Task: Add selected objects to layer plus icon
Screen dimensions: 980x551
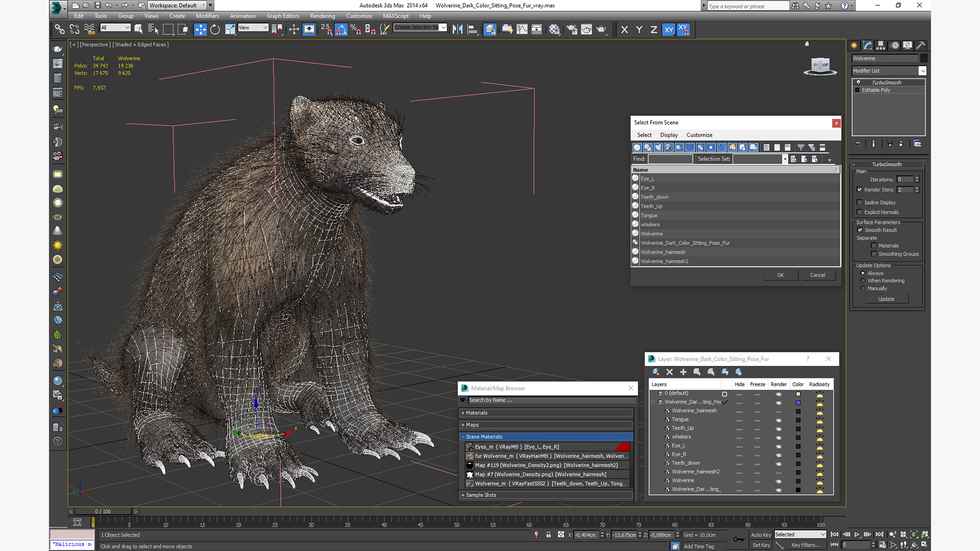Action: coord(683,372)
